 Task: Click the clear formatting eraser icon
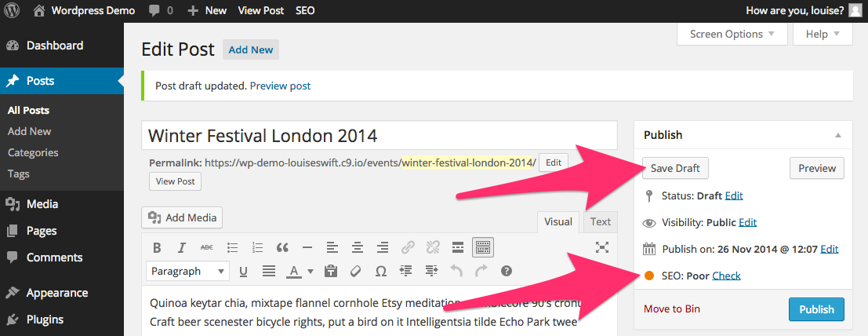point(355,272)
